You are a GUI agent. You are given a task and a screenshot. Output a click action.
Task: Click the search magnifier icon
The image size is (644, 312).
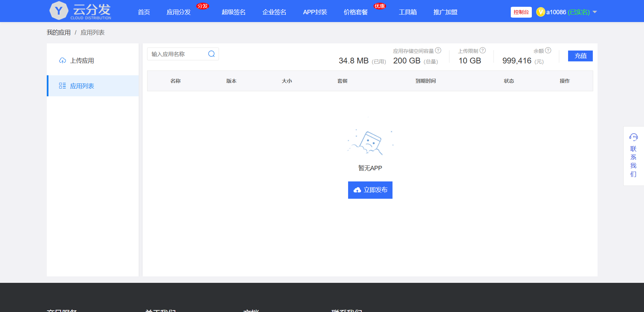[x=212, y=54]
